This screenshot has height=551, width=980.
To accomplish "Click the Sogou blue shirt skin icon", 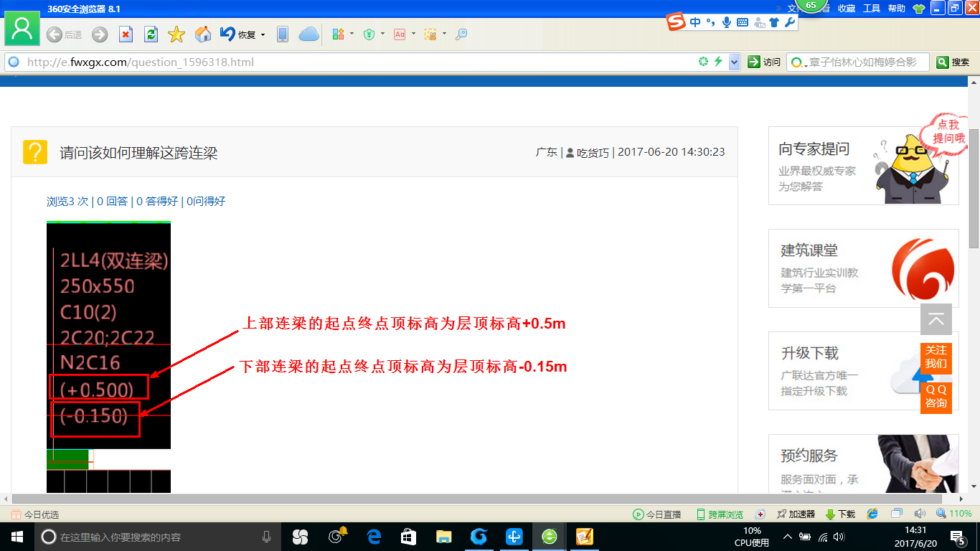I will 774,22.
